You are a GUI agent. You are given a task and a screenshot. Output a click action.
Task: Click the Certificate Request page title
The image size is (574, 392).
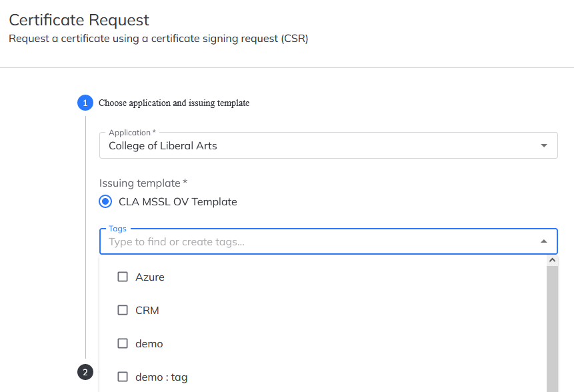pos(79,20)
